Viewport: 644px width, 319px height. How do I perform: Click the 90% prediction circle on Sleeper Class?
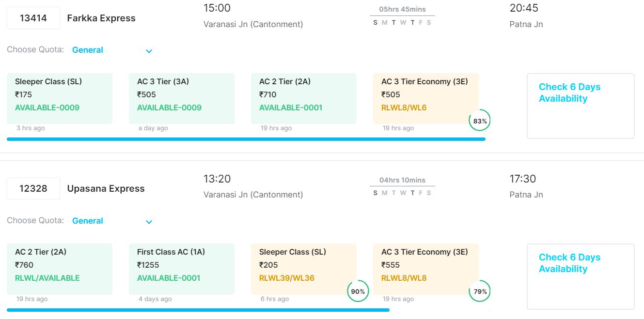[358, 291]
